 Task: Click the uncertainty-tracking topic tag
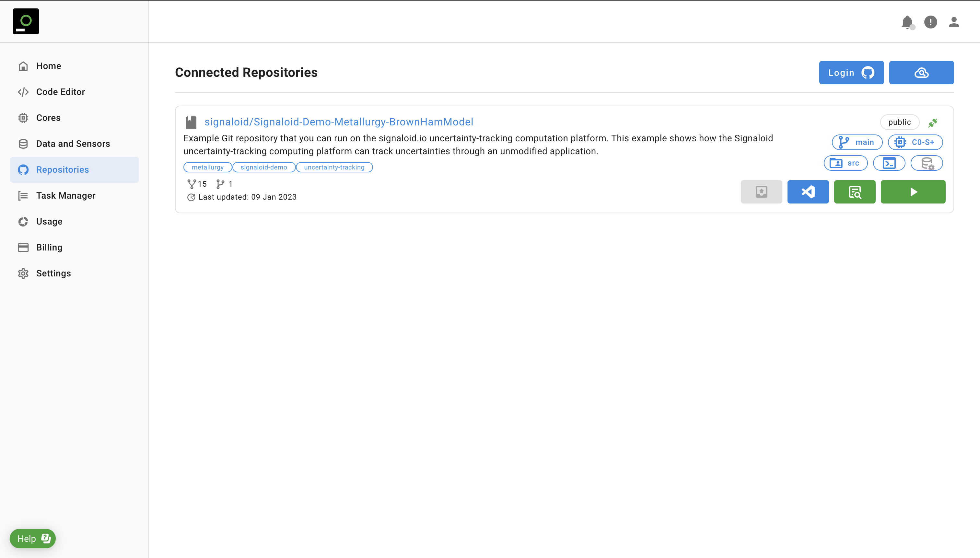(x=334, y=168)
